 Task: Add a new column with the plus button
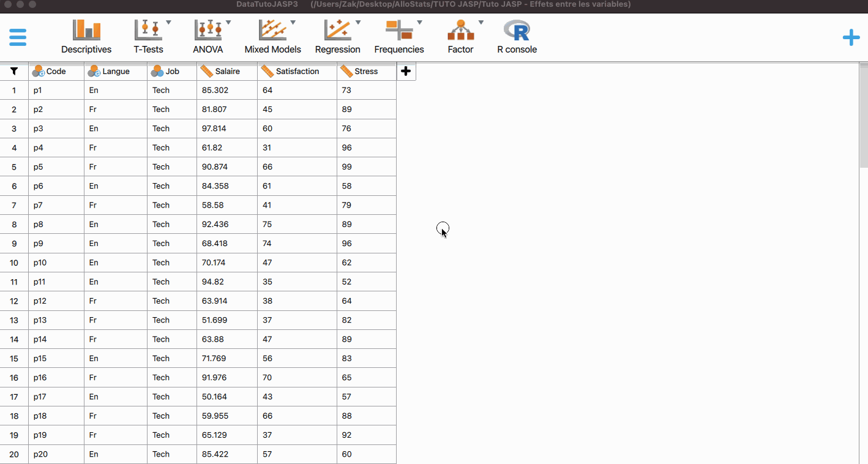click(x=406, y=72)
